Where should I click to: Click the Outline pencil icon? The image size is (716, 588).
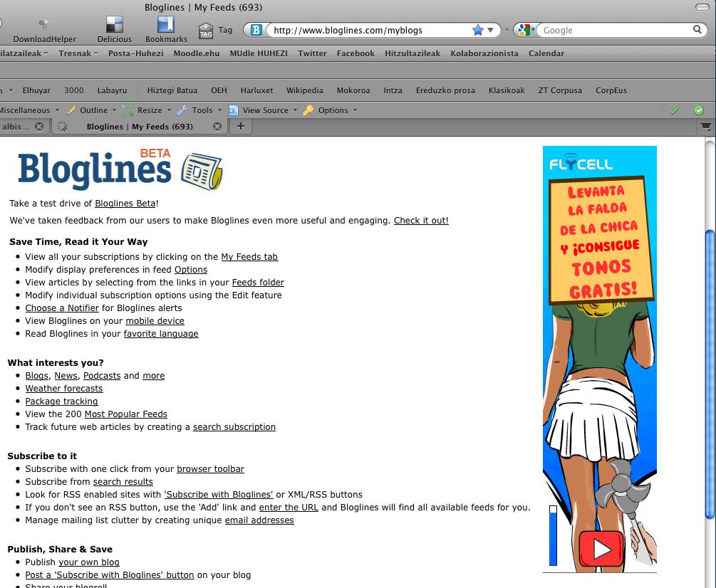[x=71, y=110]
